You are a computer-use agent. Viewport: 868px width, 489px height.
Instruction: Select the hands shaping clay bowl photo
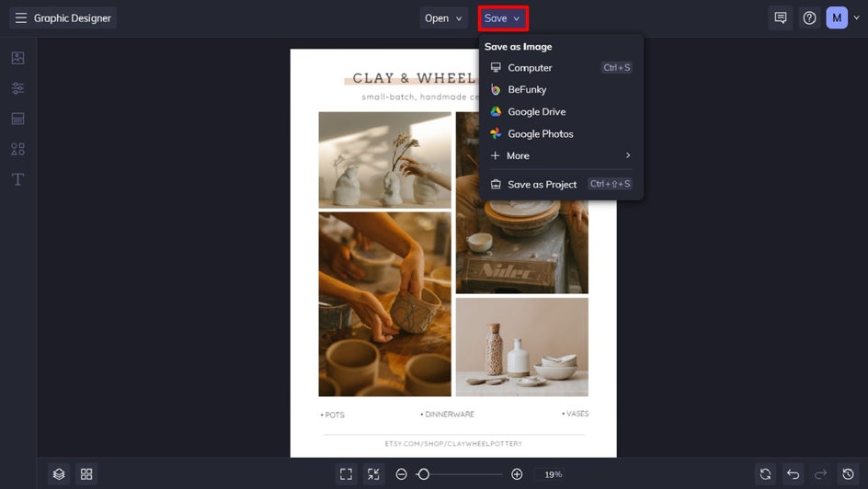point(384,304)
